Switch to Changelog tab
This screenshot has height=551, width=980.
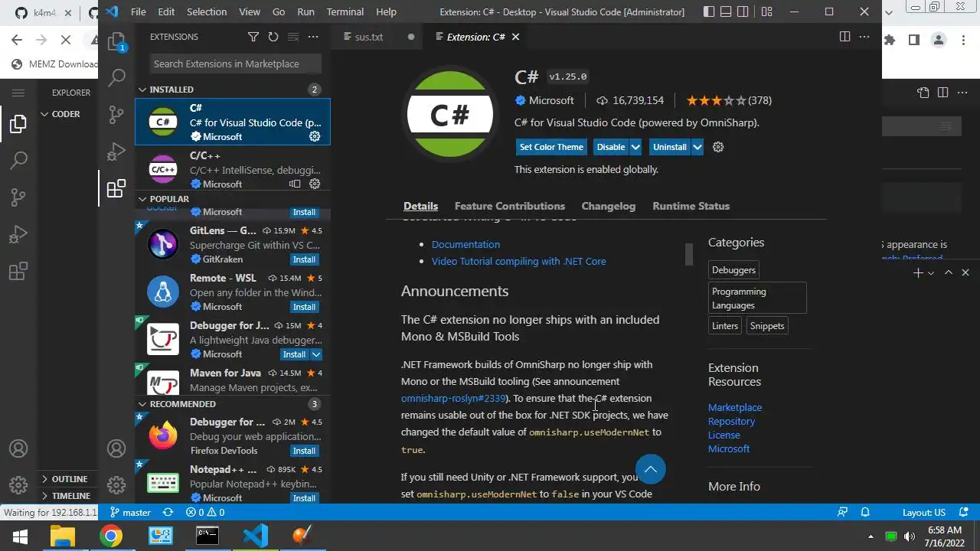[609, 206]
